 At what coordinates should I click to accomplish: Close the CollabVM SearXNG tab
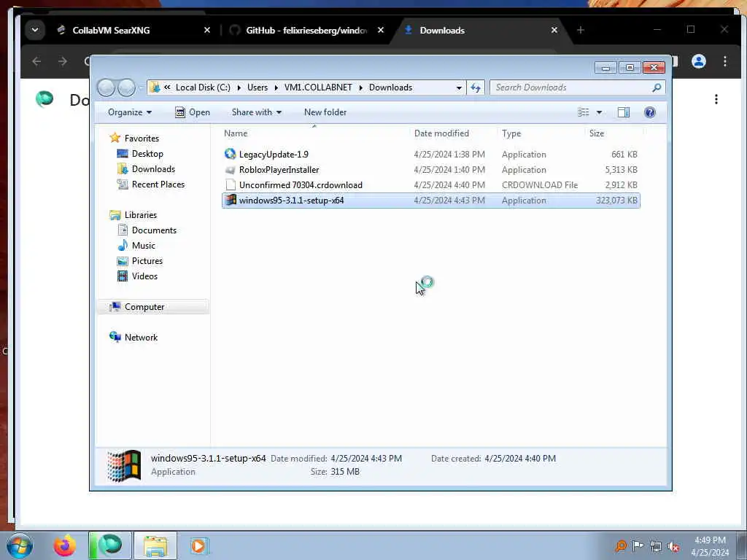[x=207, y=30]
